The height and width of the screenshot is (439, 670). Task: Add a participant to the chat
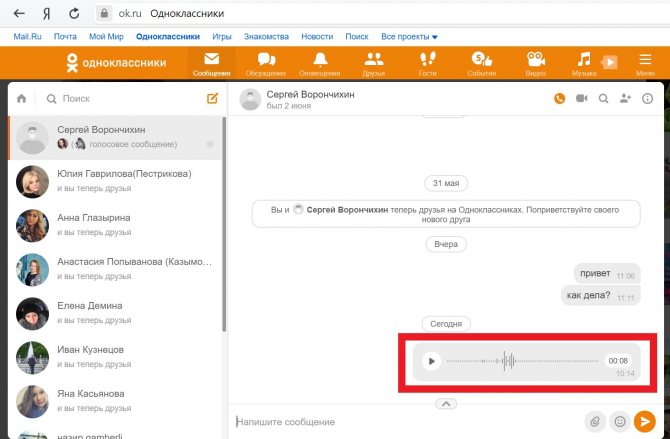[x=625, y=99]
